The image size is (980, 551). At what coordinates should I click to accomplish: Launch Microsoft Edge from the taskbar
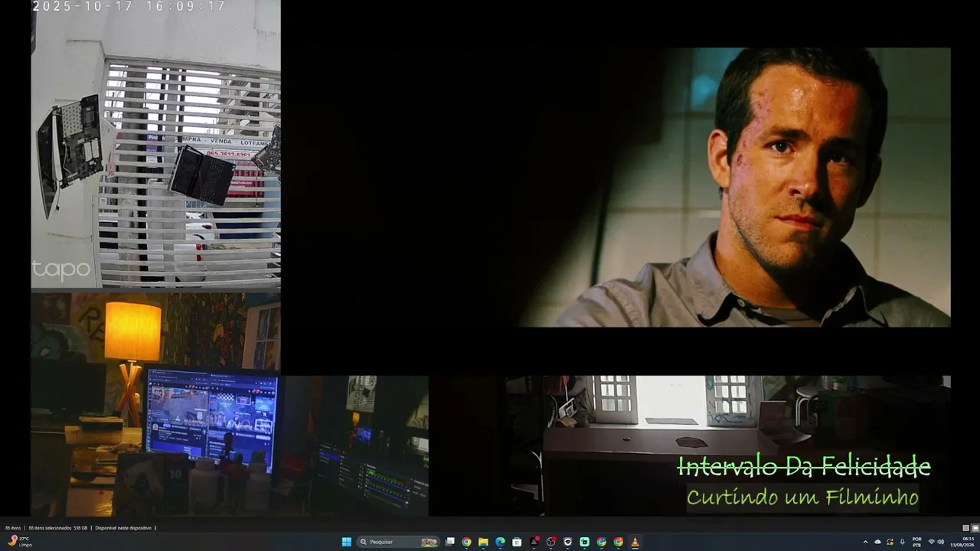[x=500, y=542]
